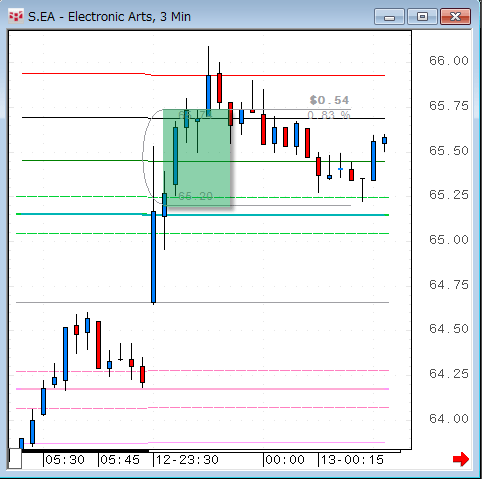
Task: Click the 05:30 time axis label
Action: 65,460
